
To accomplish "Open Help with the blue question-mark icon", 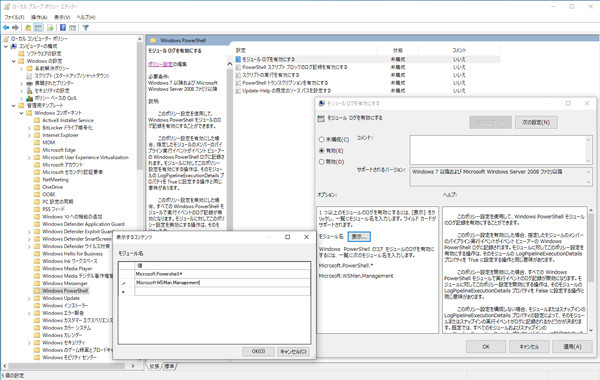I will pos(63,28).
